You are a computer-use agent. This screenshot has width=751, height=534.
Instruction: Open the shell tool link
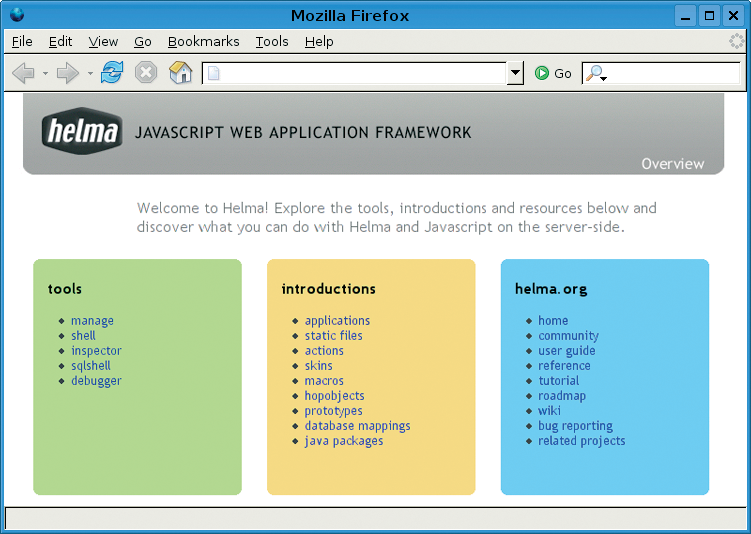pos(83,335)
